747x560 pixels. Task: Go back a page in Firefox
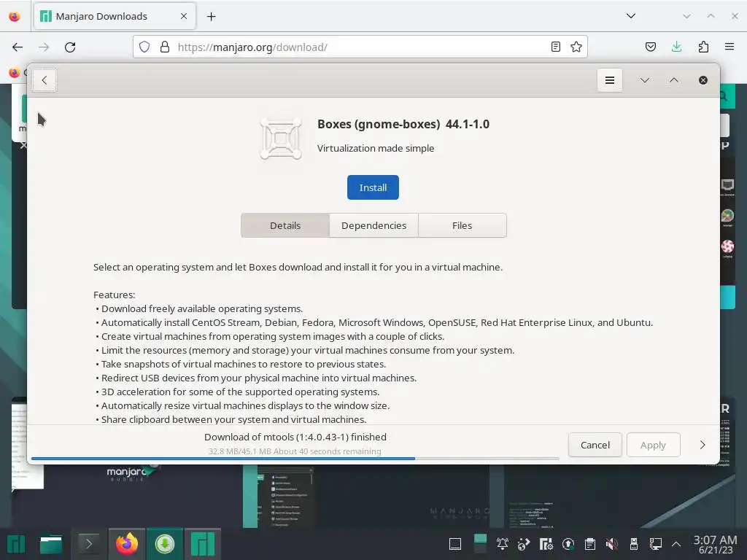pos(18,47)
